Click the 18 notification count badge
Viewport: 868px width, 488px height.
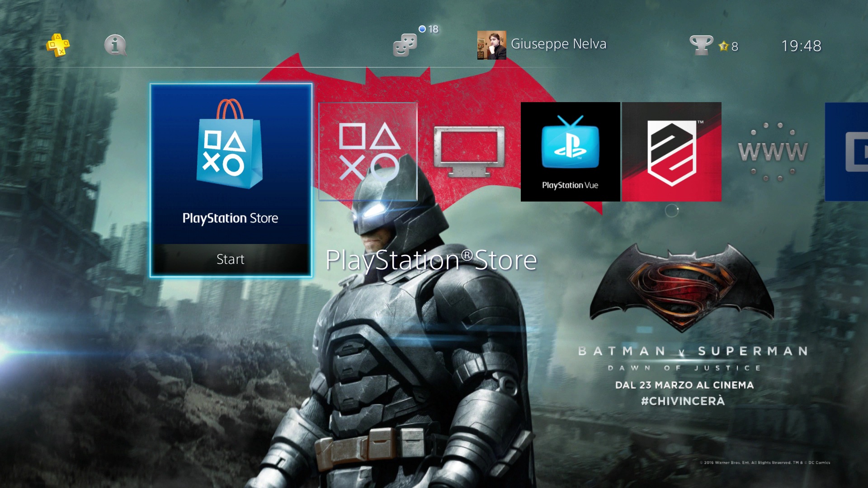[x=429, y=29]
